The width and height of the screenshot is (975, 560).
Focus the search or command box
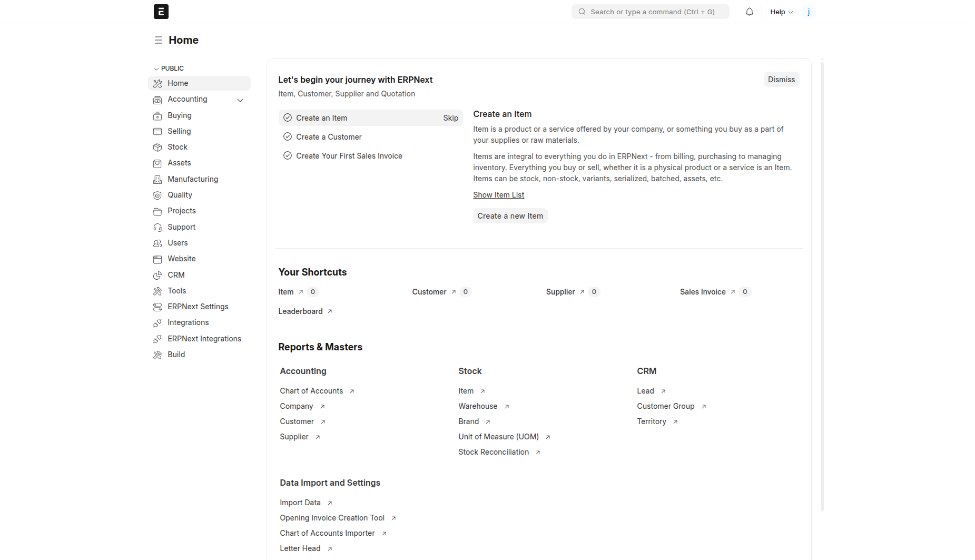650,12
